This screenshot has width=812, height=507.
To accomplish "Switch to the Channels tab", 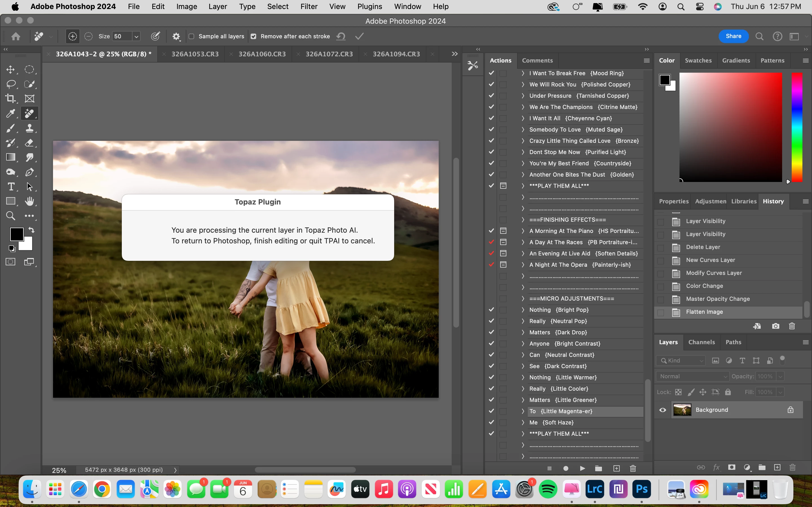I will 701,342.
